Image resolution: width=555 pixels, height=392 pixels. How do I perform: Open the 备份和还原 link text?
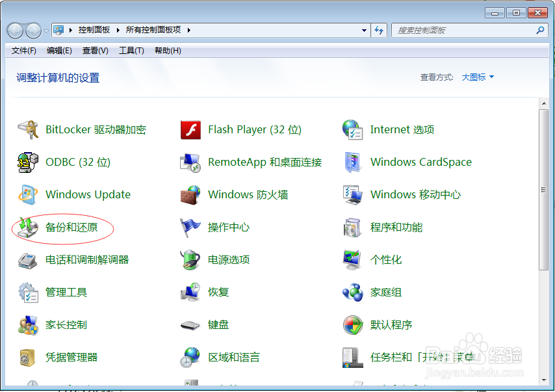pos(71,228)
